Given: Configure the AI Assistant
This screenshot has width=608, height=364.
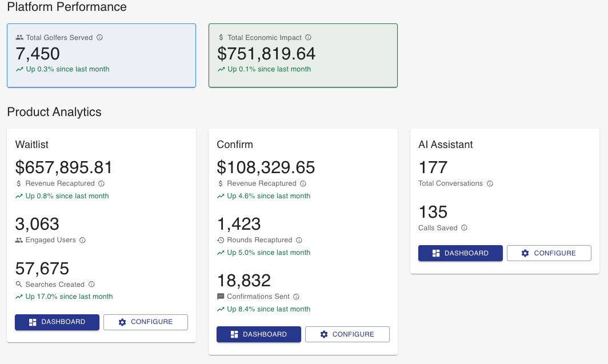Looking at the screenshot, I should tap(549, 253).
